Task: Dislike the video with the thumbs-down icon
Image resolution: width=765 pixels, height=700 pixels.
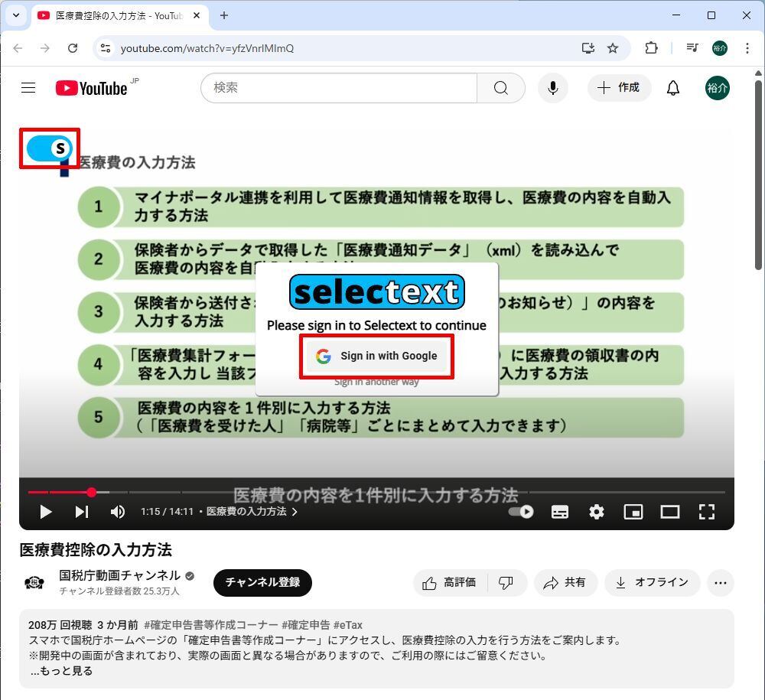Action: 506,582
